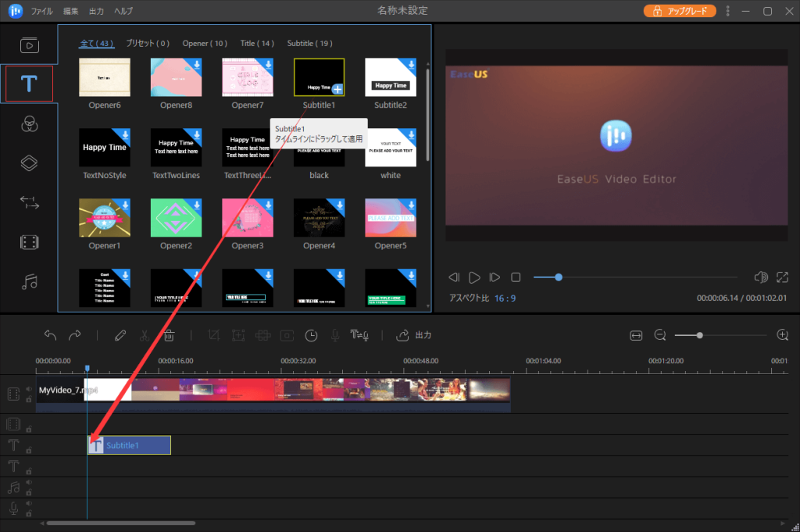800x532 pixels.
Task: Mute the MyVideo_7 video track
Action: click(x=29, y=389)
